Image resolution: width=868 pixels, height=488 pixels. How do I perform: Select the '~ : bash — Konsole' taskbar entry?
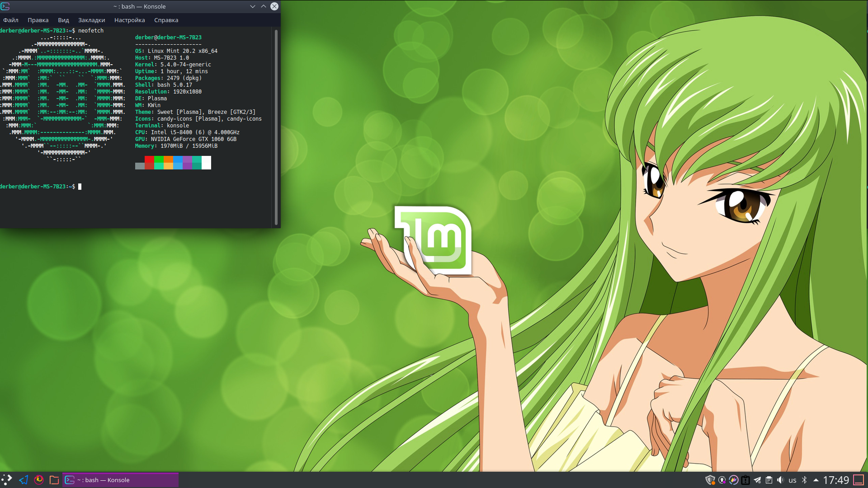coord(120,480)
